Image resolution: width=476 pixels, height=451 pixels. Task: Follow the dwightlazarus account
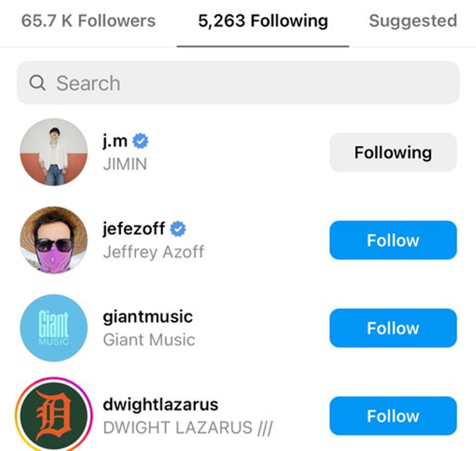(393, 416)
